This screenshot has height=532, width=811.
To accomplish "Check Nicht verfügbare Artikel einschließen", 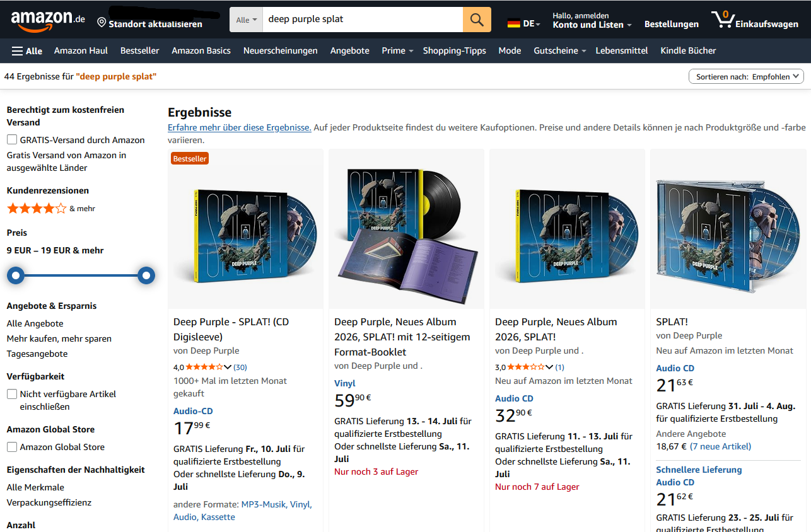I will [12, 393].
